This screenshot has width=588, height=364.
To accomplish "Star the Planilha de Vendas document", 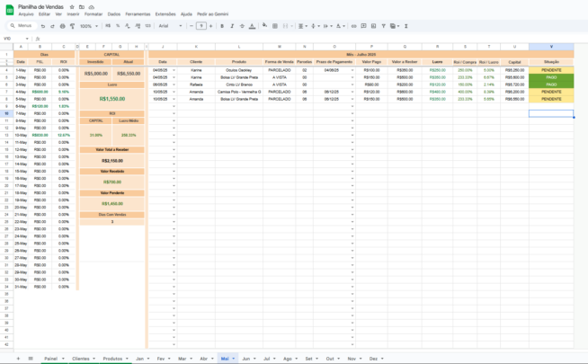I will 71,6.
